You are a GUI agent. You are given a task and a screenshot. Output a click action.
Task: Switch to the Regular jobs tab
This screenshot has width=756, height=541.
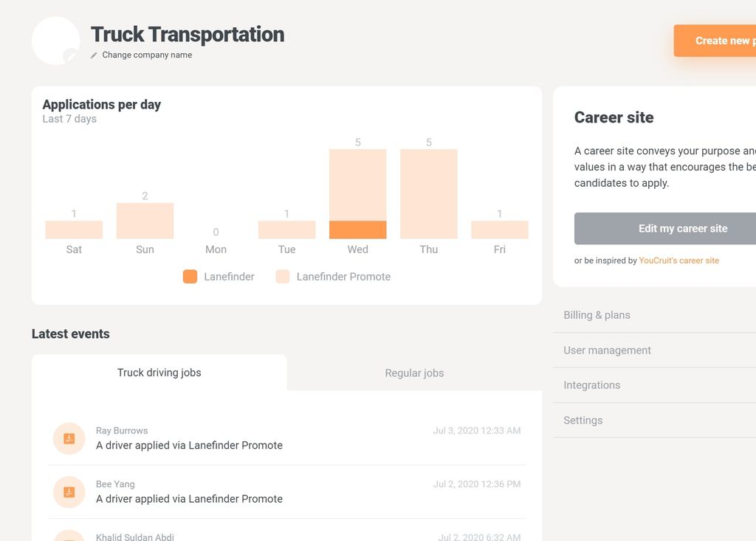coord(415,373)
